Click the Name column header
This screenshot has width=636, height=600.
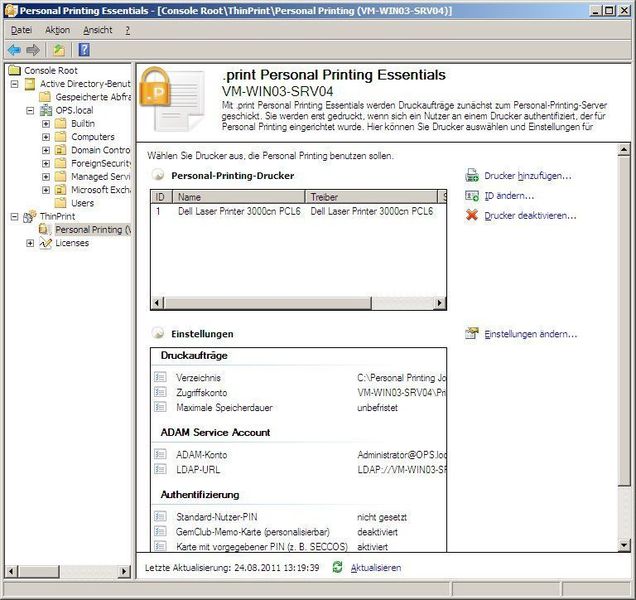pyautogui.click(x=239, y=197)
